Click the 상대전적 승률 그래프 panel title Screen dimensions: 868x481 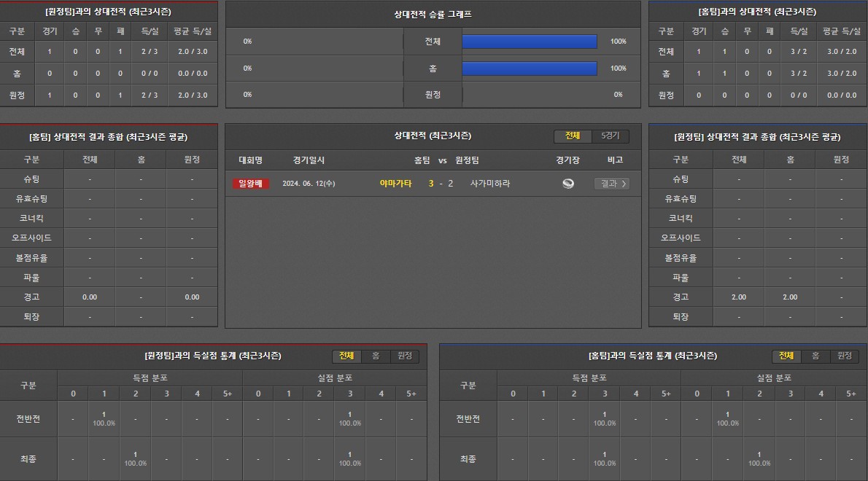click(x=433, y=14)
